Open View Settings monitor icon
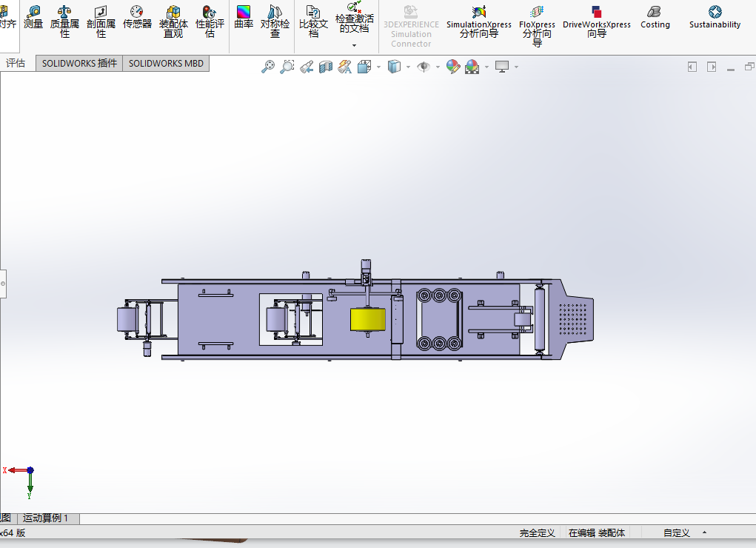 502,67
